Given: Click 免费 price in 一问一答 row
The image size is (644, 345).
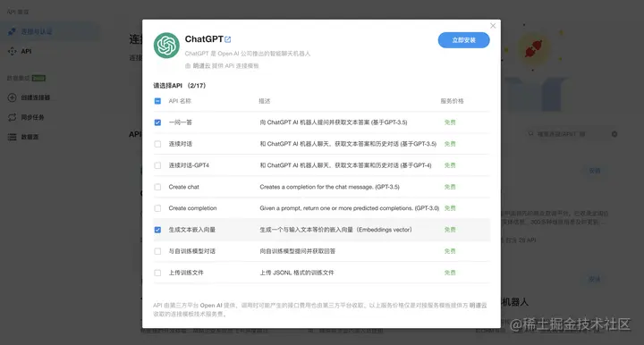Looking at the screenshot, I should (450, 122).
